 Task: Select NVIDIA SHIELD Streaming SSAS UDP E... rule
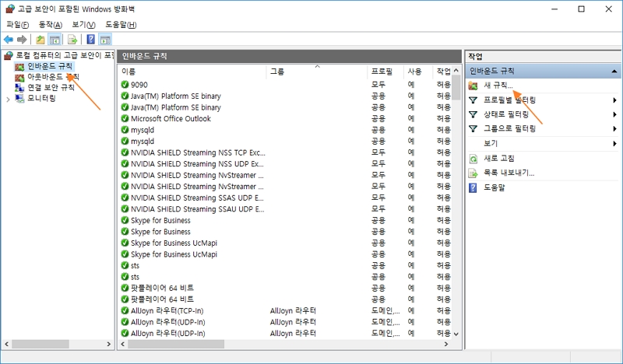tap(285, 198)
